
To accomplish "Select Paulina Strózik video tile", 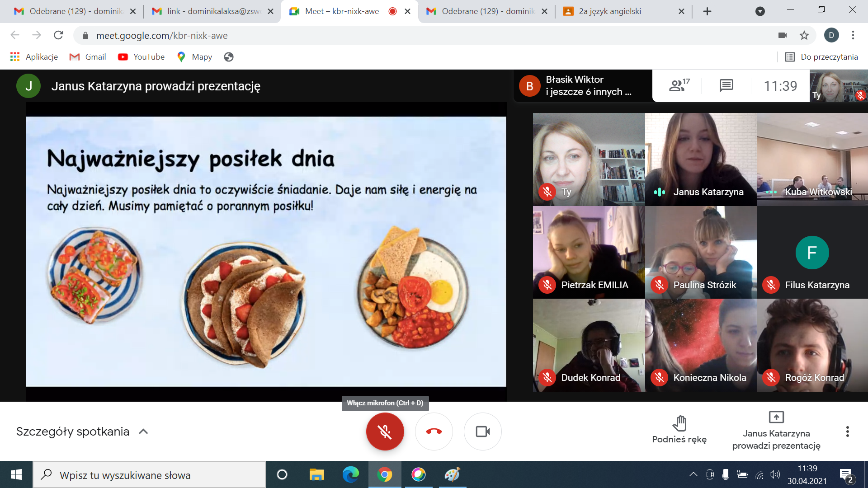I will (701, 253).
